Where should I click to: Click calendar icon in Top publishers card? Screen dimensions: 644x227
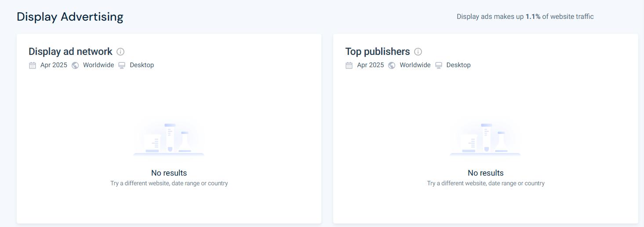tap(349, 65)
